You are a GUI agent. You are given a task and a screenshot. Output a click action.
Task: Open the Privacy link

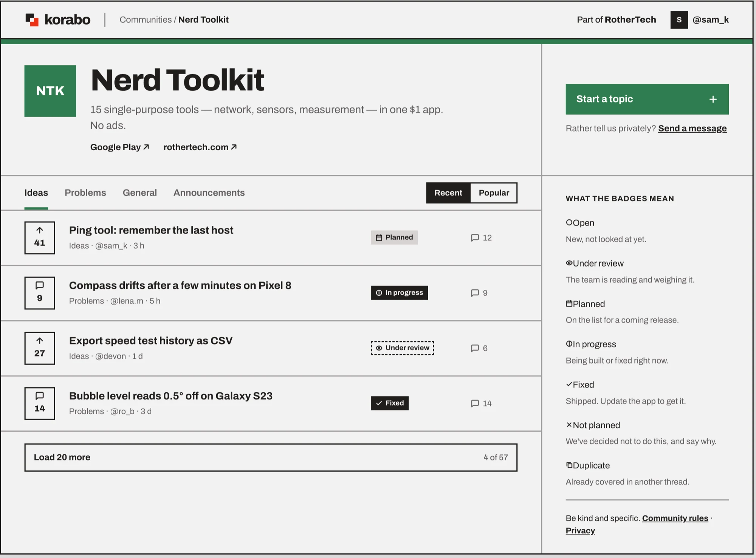point(580,531)
